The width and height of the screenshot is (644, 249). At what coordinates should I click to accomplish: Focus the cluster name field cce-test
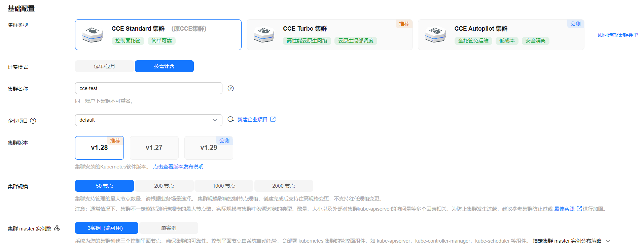coord(149,88)
